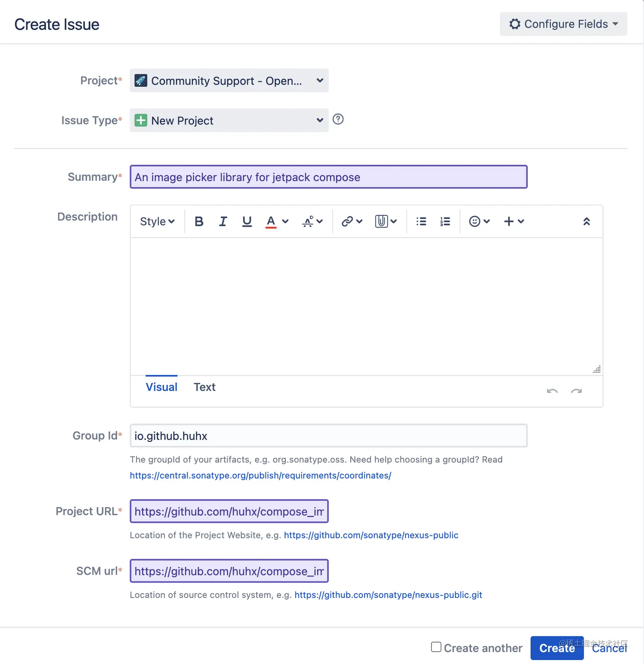Image resolution: width=644 pixels, height=664 pixels.
Task: Select the Visual editor tab
Action: click(x=161, y=387)
